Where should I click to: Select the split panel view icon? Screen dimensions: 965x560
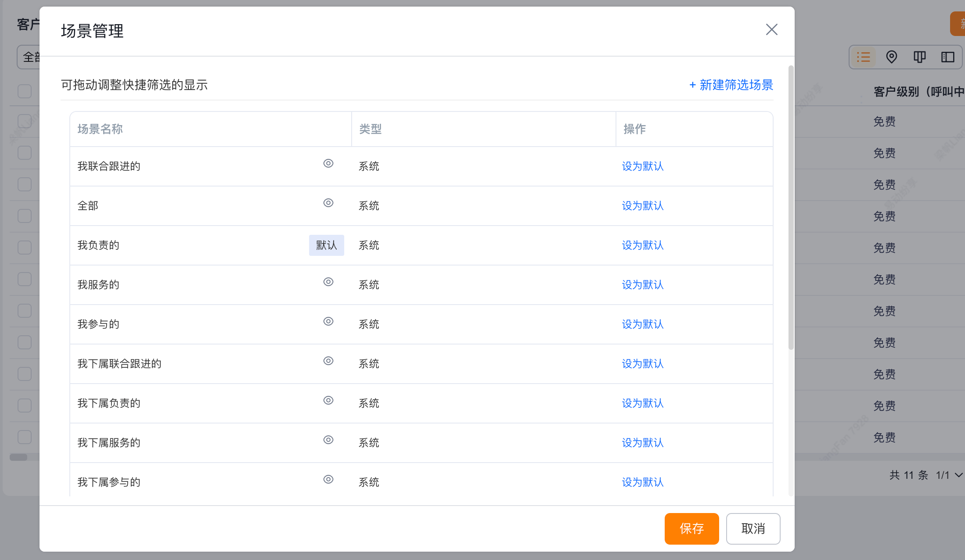tap(947, 57)
